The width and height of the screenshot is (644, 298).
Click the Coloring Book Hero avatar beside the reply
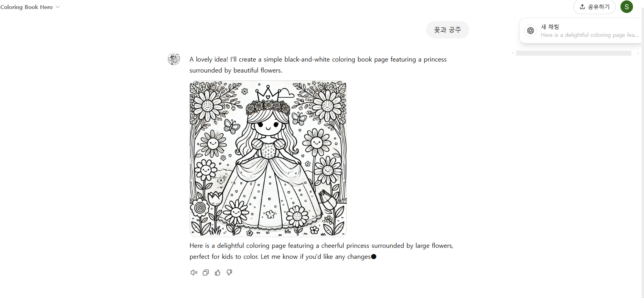click(x=174, y=59)
